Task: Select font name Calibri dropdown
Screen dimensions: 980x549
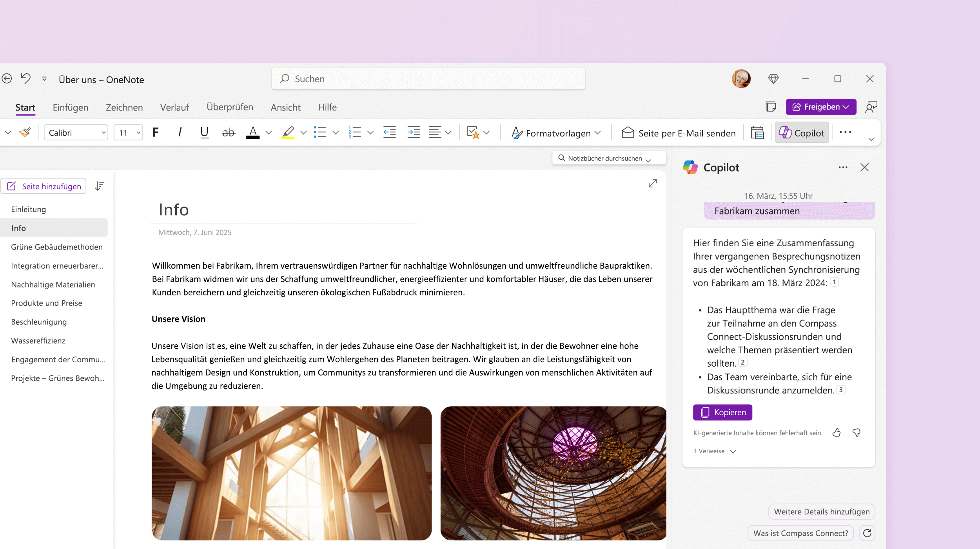Action: (76, 132)
